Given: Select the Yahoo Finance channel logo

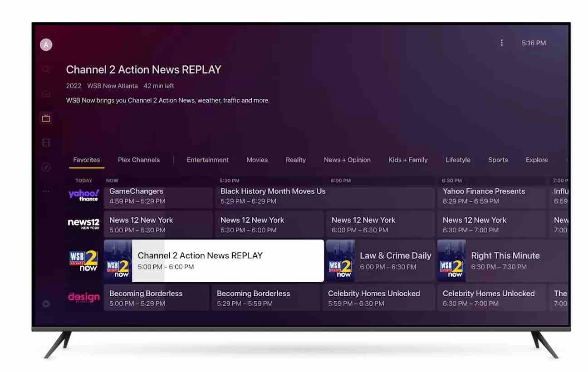Looking at the screenshot, I should click(83, 196).
